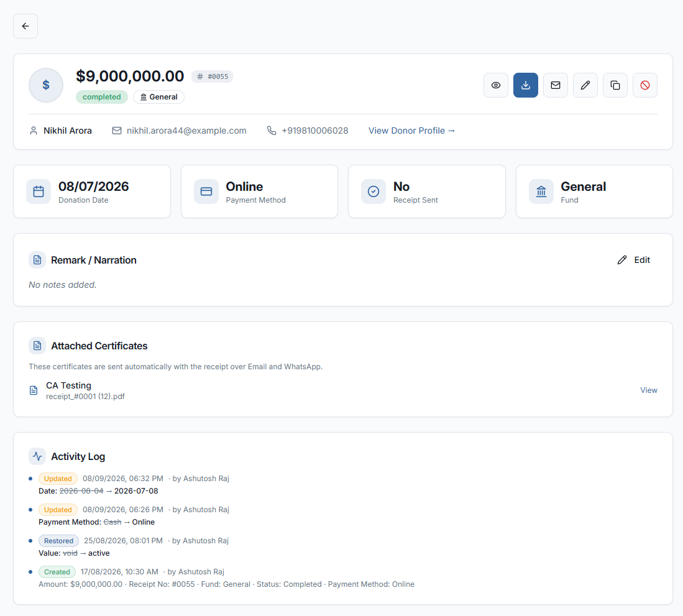Click the Online payment method value
The height and width of the screenshot is (616, 683).
point(244,186)
